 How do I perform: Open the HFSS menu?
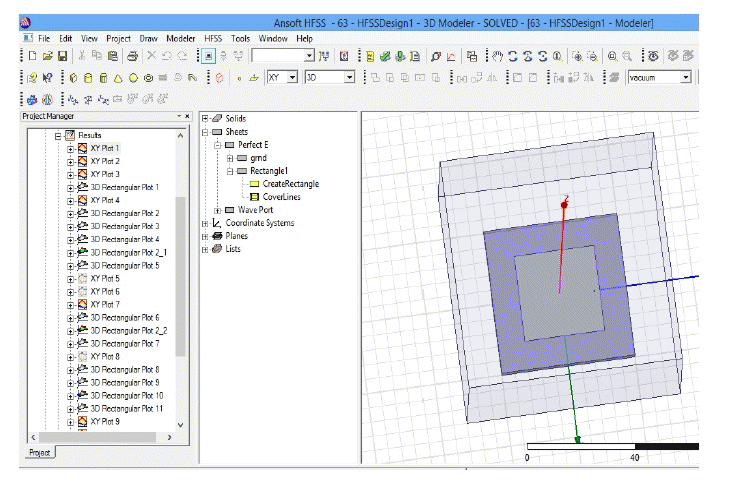pos(212,38)
